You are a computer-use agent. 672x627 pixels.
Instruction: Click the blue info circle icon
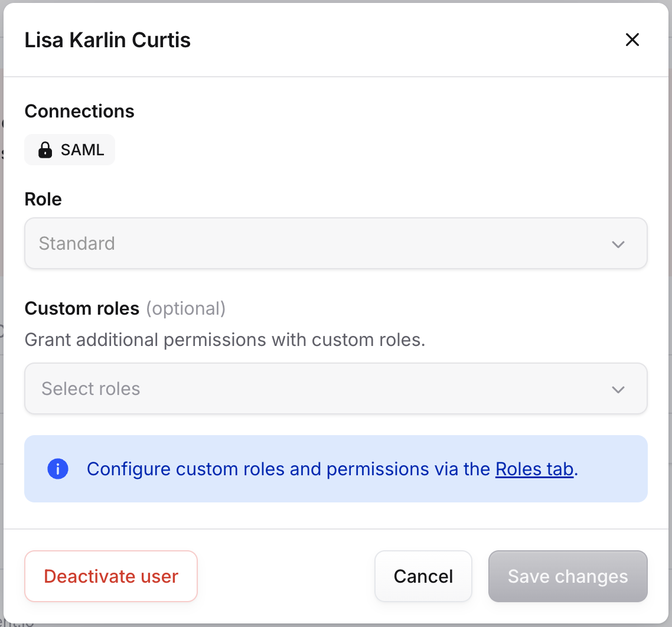click(58, 469)
